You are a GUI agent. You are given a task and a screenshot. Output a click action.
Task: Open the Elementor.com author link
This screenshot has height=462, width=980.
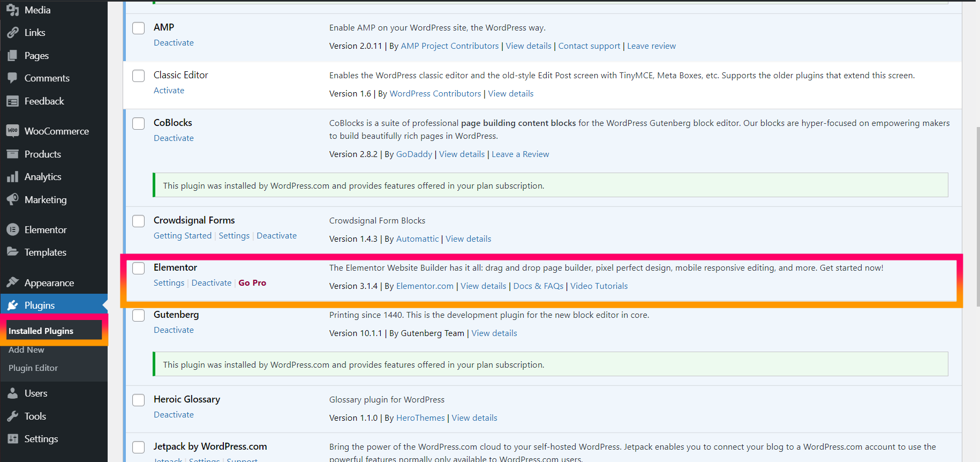coord(425,286)
